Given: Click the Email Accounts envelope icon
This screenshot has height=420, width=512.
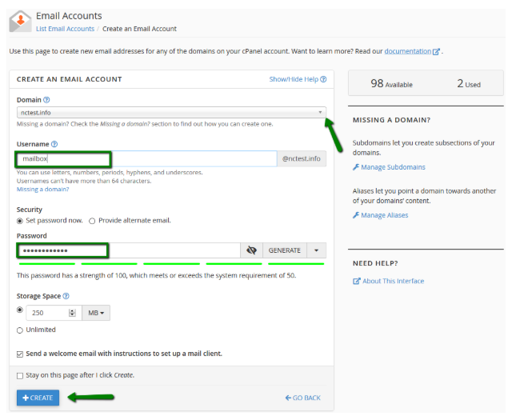Looking at the screenshot, I should [20, 21].
